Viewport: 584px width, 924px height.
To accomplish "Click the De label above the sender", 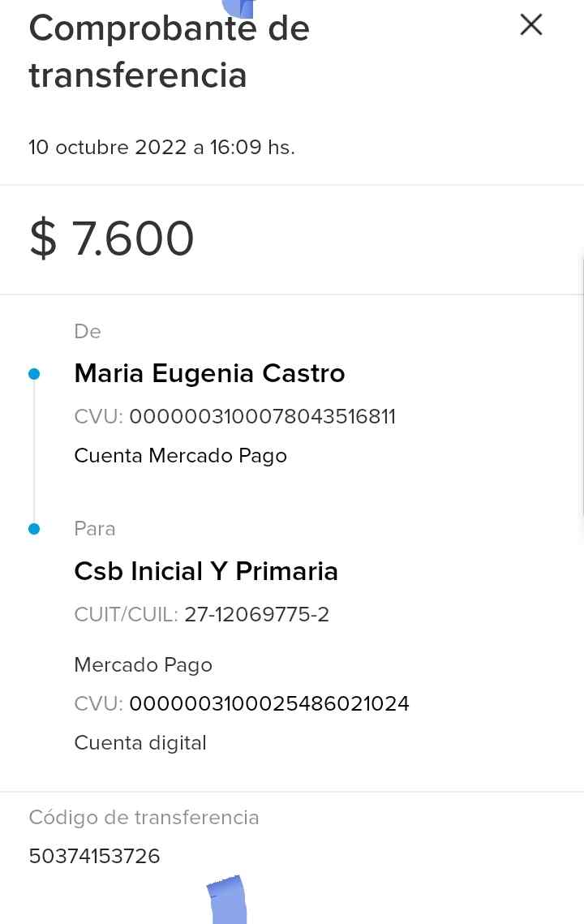I will point(88,332).
